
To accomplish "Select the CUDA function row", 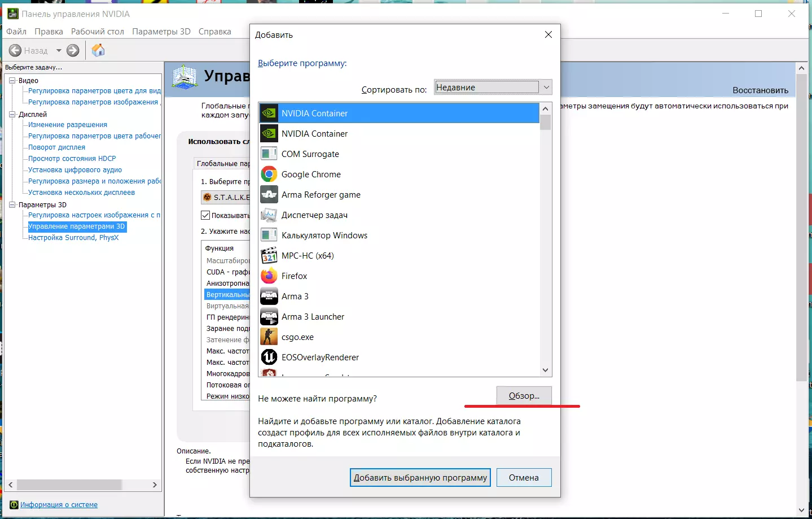I will coord(227,272).
